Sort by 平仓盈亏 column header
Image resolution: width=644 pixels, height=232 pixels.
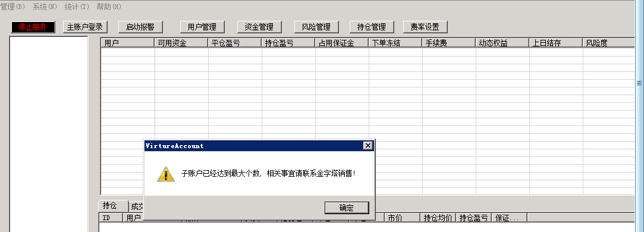tap(234, 43)
